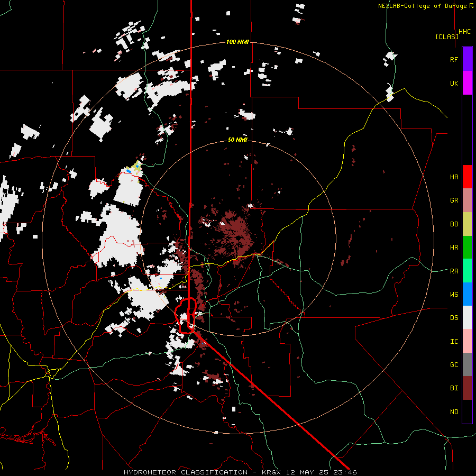
Task: Click the RF purple legend swatch
Action: coord(467,59)
